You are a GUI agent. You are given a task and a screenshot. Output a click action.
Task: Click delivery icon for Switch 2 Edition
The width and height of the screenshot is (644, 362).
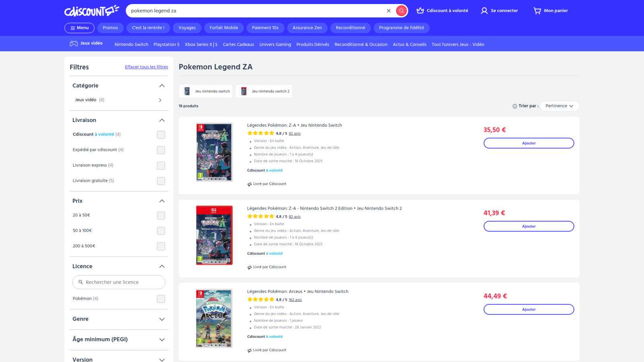tap(250, 267)
